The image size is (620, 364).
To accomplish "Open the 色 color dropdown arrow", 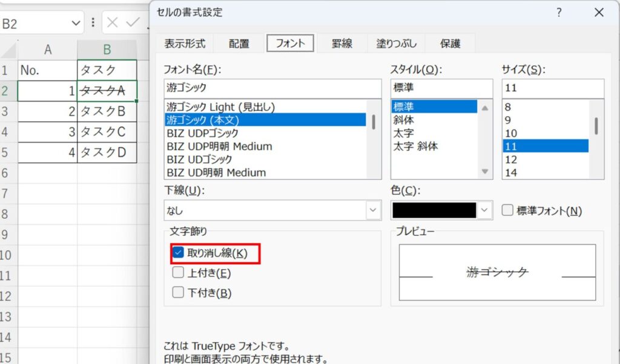I will [x=484, y=210].
